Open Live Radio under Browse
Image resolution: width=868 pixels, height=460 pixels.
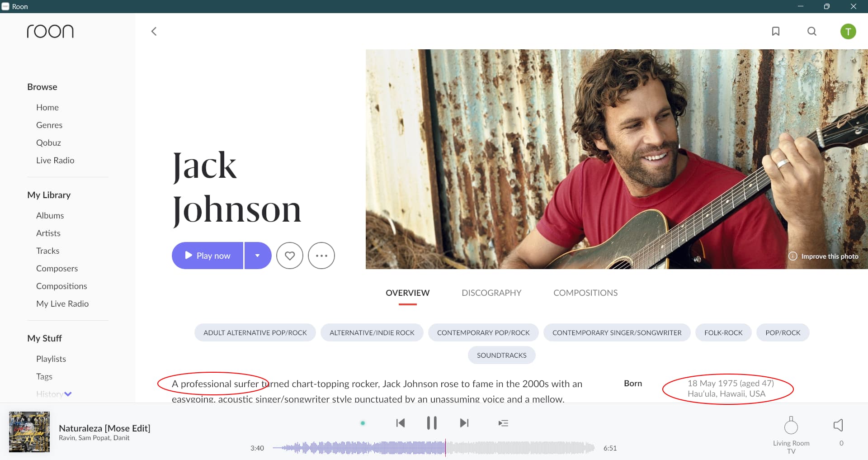coord(55,160)
